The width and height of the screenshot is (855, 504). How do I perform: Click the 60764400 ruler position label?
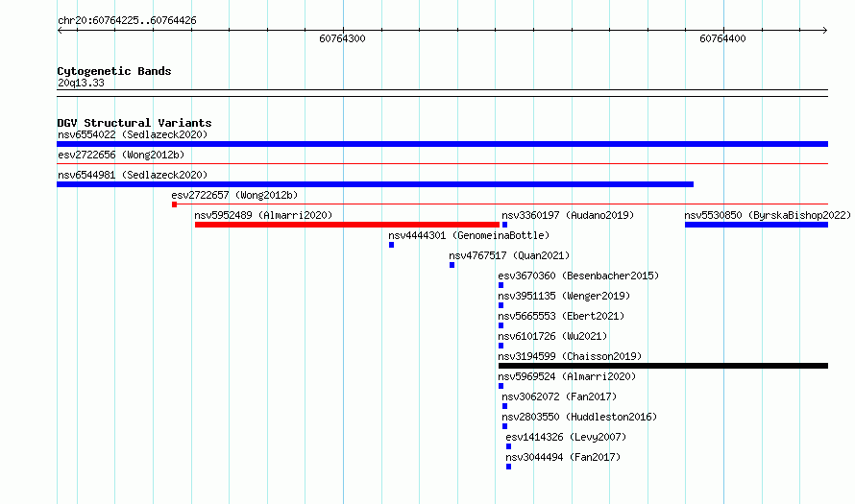tap(723, 38)
